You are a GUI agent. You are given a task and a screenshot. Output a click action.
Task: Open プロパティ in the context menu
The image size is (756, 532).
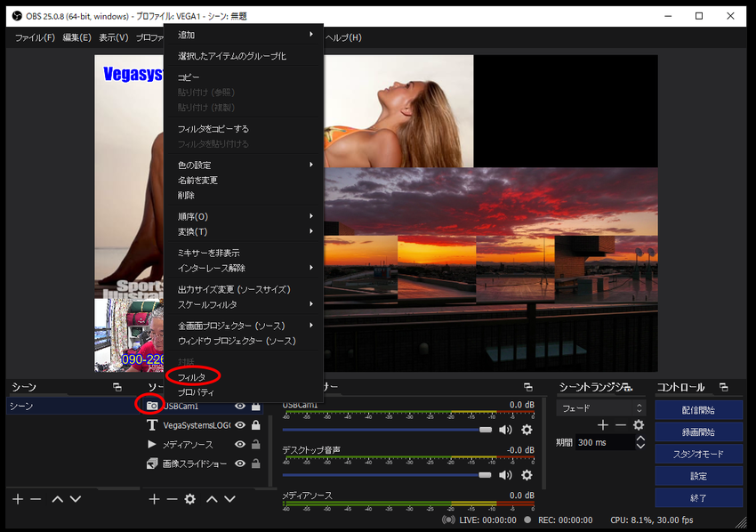(x=196, y=392)
